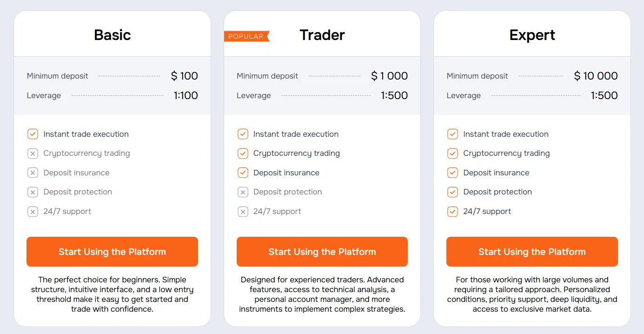This screenshot has height=334, width=644.
Task: Click the X icon beside Basic Cryptocurrency trading
Action: [x=33, y=154]
